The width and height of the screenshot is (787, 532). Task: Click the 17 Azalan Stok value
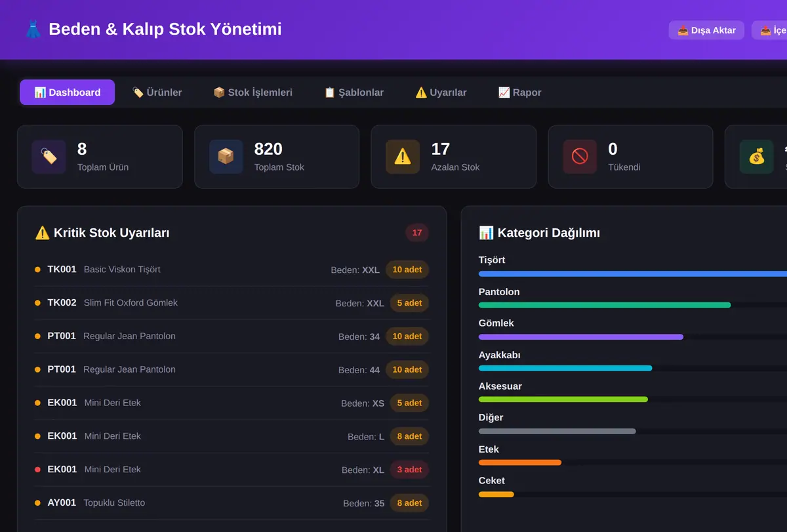click(x=441, y=149)
